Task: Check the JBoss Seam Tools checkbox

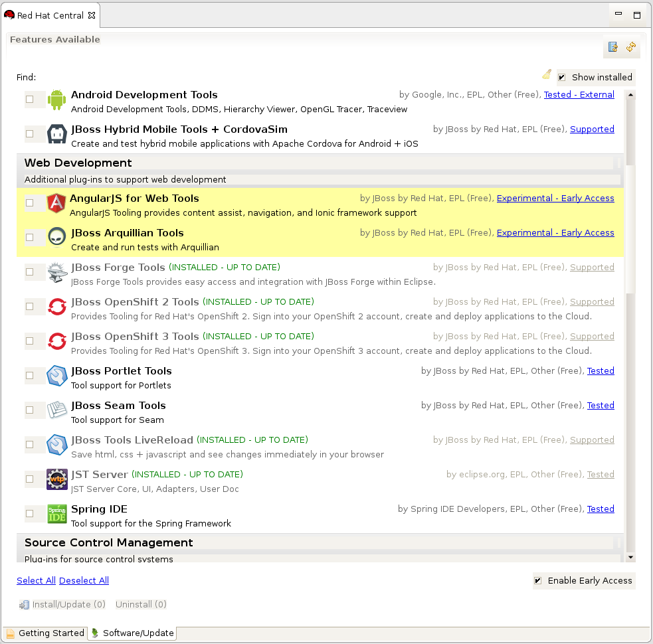Action: coord(30,410)
